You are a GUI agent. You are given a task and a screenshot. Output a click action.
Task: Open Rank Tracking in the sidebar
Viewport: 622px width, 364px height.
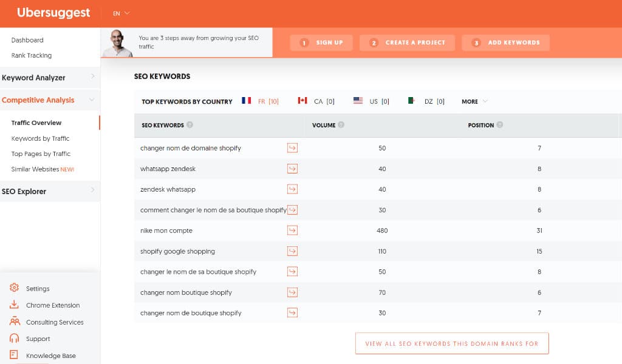tap(32, 55)
